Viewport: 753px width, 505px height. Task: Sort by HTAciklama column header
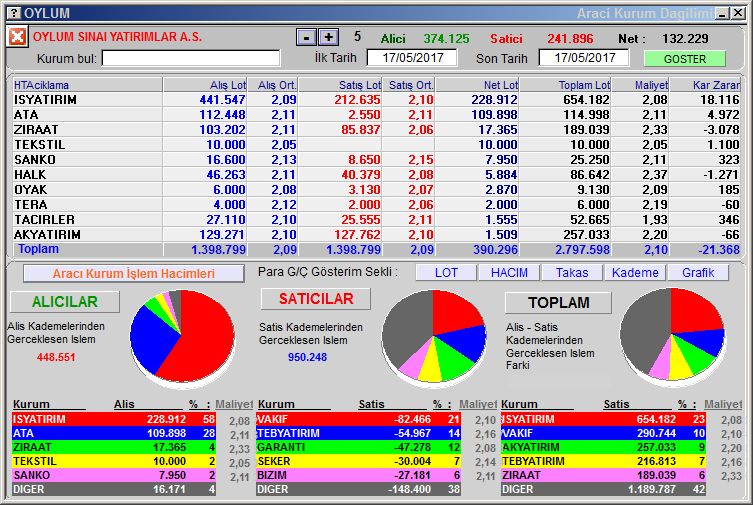click(x=87, y=85)
